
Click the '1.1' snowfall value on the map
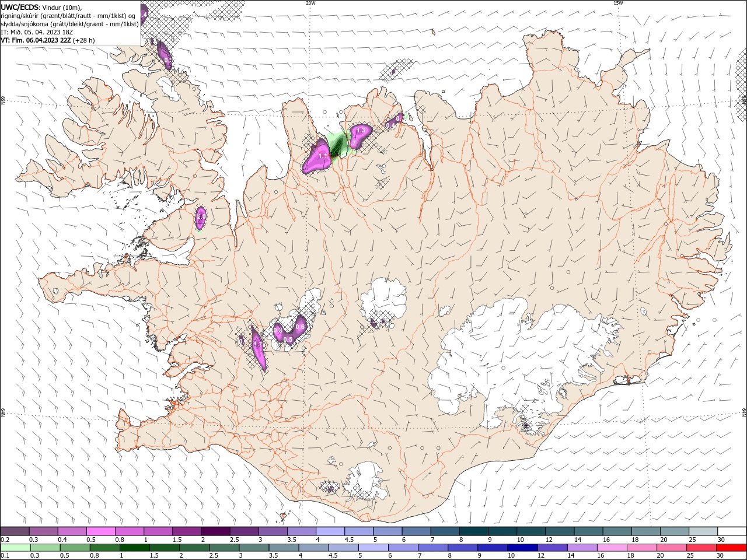coord(323,156)
